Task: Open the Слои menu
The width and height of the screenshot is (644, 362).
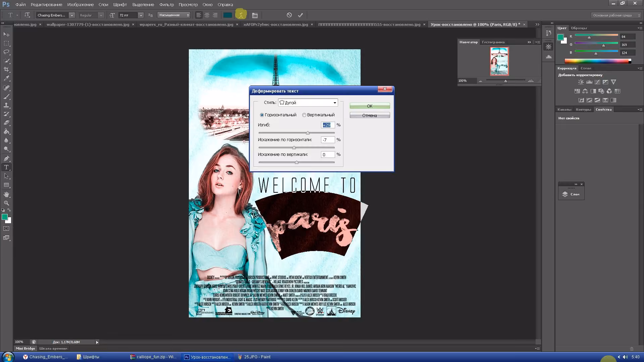Action: [x=103, y=5]
